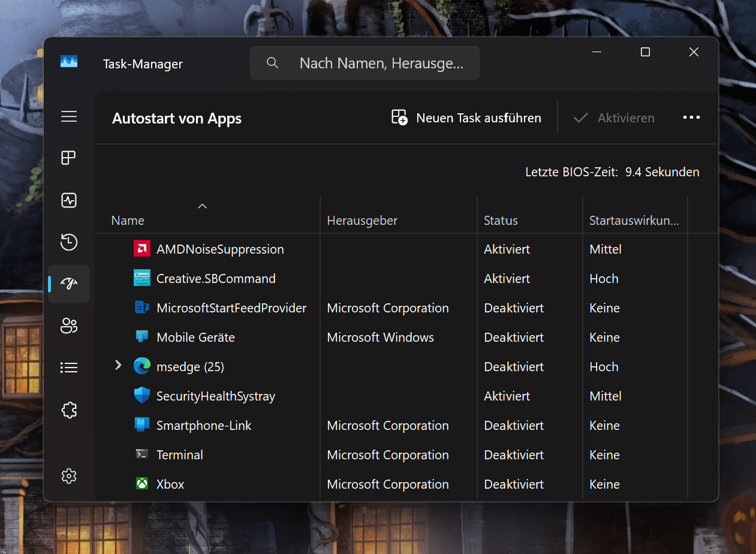Click the Terminal app icon
This screenshot has width=756, height=554.
[142, 454]
